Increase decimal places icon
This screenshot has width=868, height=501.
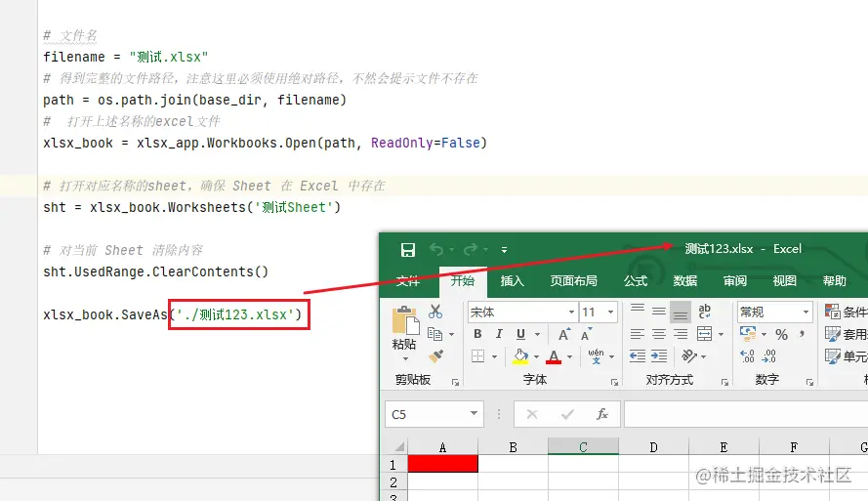tap(747, 355)
